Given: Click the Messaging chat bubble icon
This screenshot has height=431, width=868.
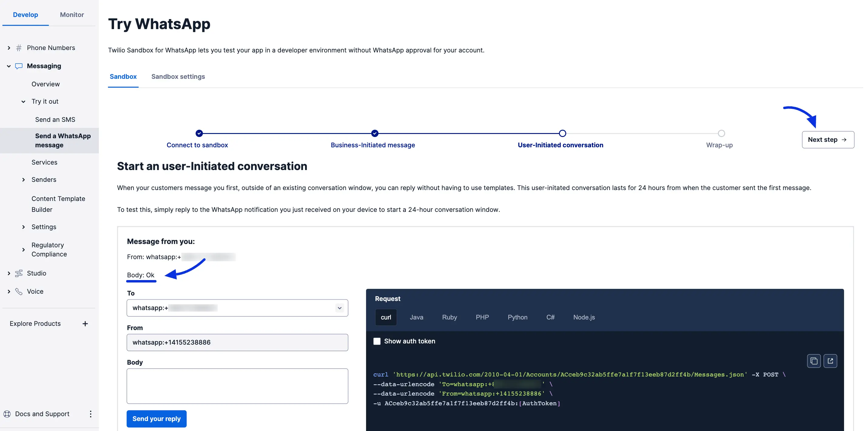Looking at the screenshot, I should pos(19,66).
